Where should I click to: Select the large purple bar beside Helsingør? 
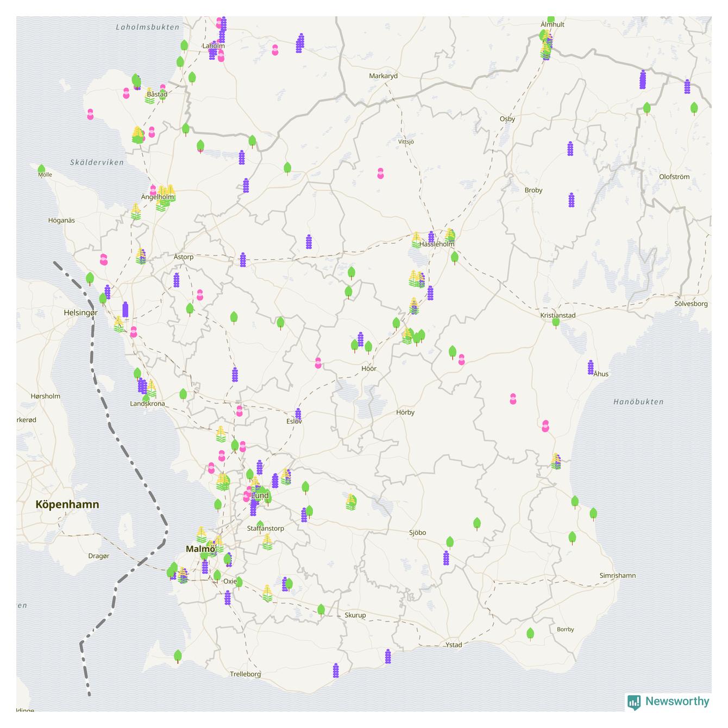(x=125, y=310)
